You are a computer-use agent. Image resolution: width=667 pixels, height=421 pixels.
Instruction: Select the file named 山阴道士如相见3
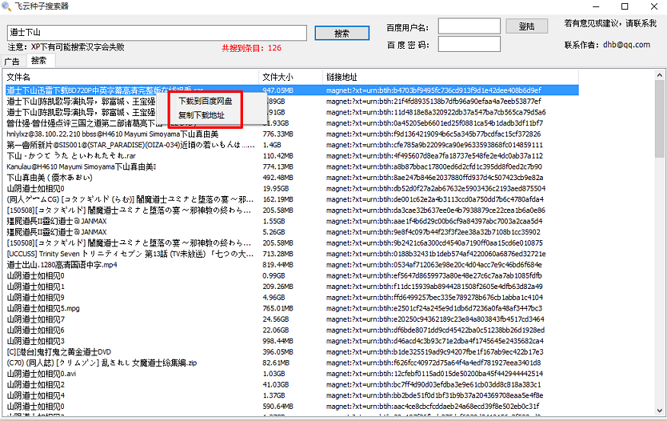pyautogui.click(x=35, y=341)
